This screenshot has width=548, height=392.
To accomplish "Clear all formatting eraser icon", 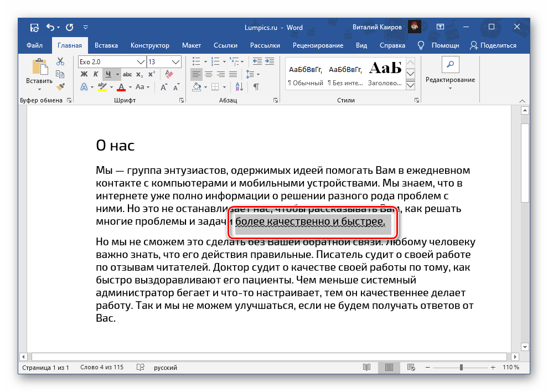I will [x=169, y=74].
